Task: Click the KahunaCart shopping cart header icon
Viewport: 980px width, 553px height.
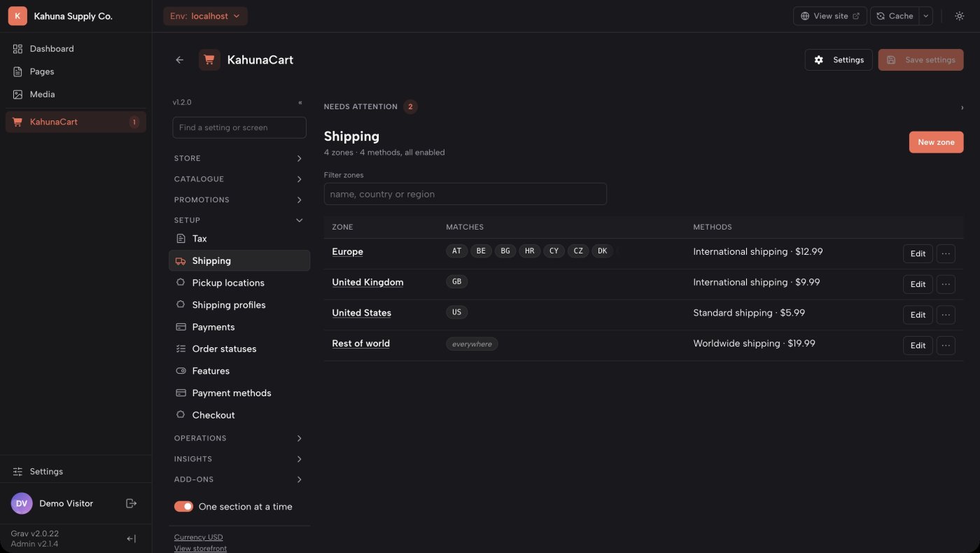Action: 209,60
